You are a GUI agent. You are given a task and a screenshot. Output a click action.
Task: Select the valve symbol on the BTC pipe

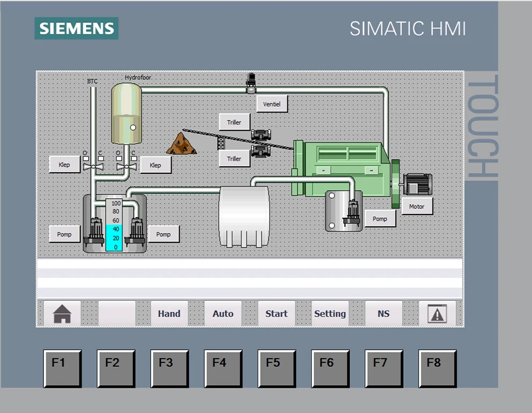pyautogui.click(x=93, y=167)
